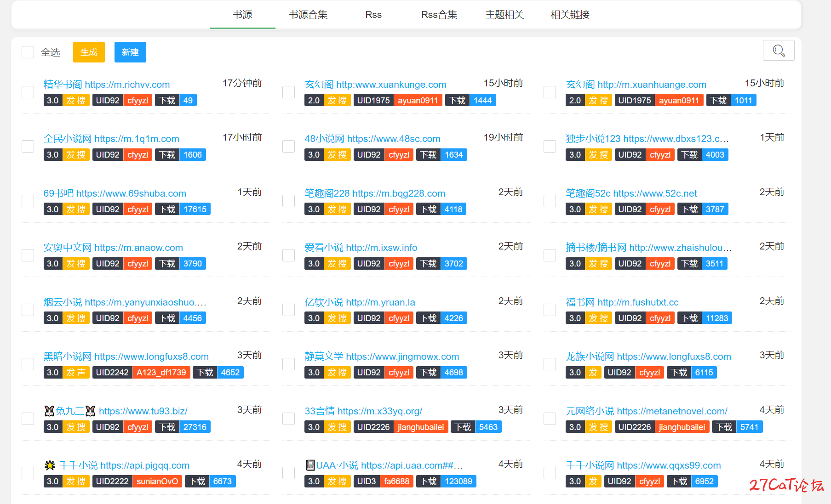Open 玄幻阁 xuankunge.com link
The image size is (831, 504).
pos(375,85)
